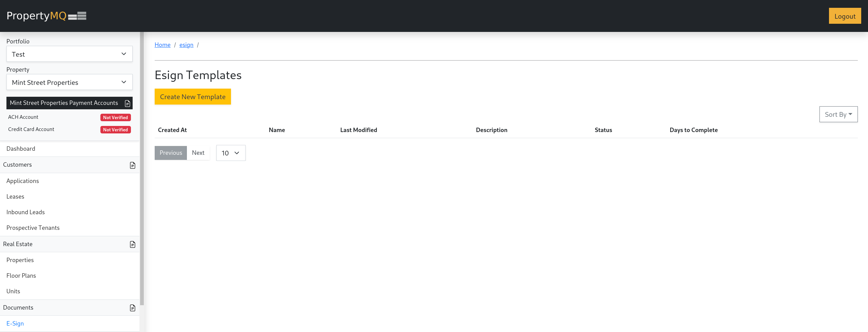Open Leases from the sidebar

[x=15, y=197]
